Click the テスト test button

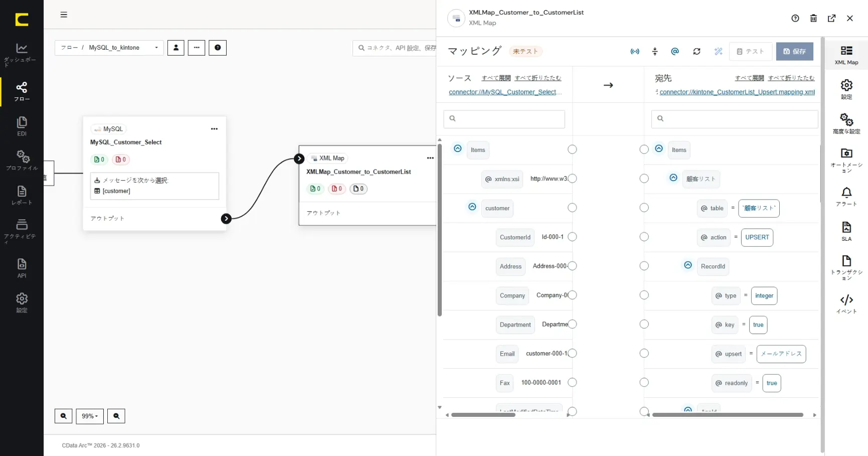click(x=751, y=51)
